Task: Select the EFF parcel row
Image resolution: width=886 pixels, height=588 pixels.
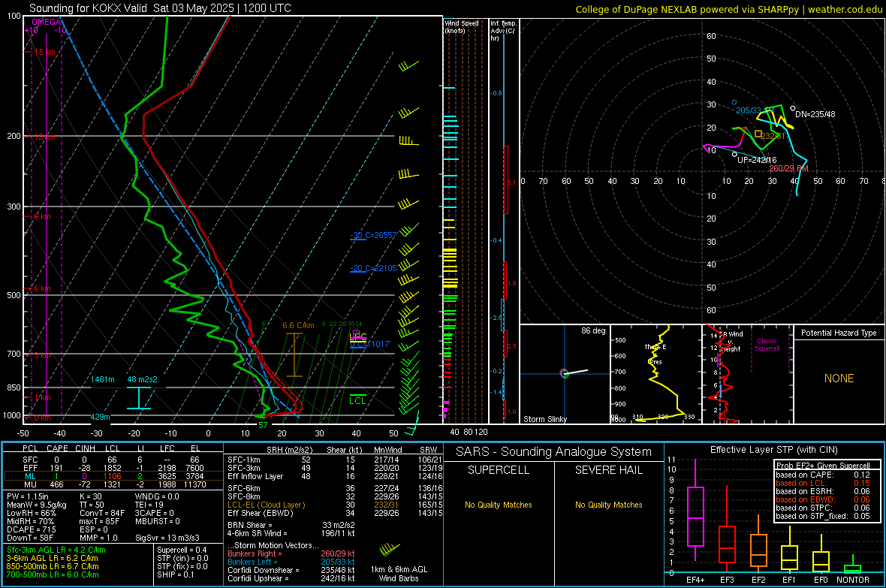Action: 112,468
